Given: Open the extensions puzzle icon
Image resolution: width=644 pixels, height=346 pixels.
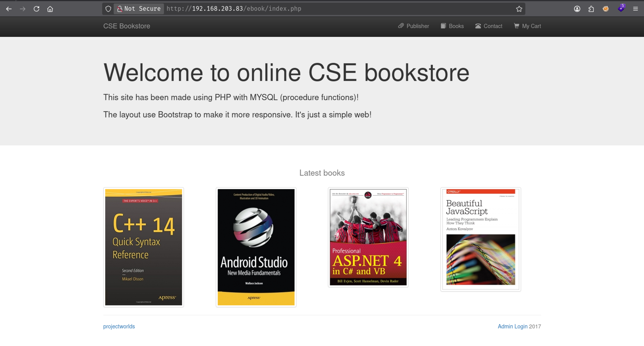Looking at the screenshot, I should pyautogui.click(x=591, y=9).
